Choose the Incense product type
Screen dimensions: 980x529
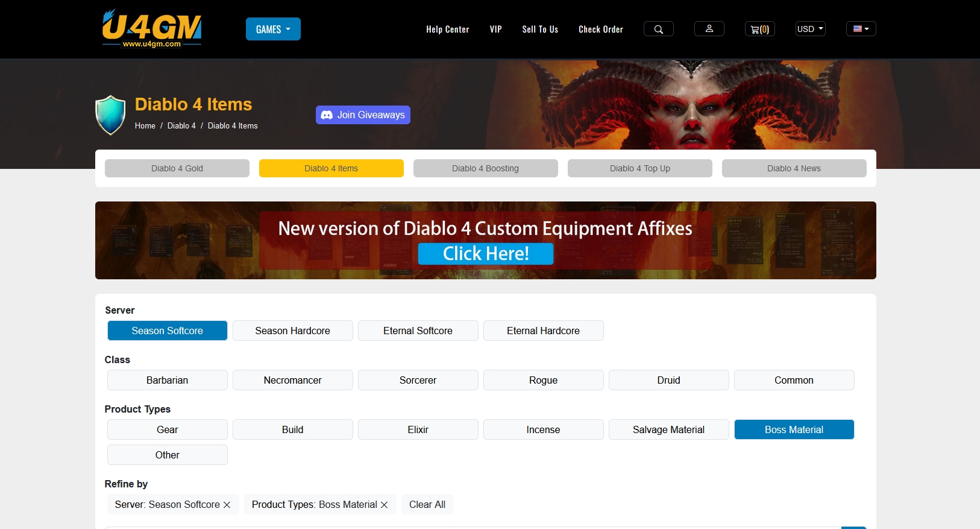pos(544,429)
